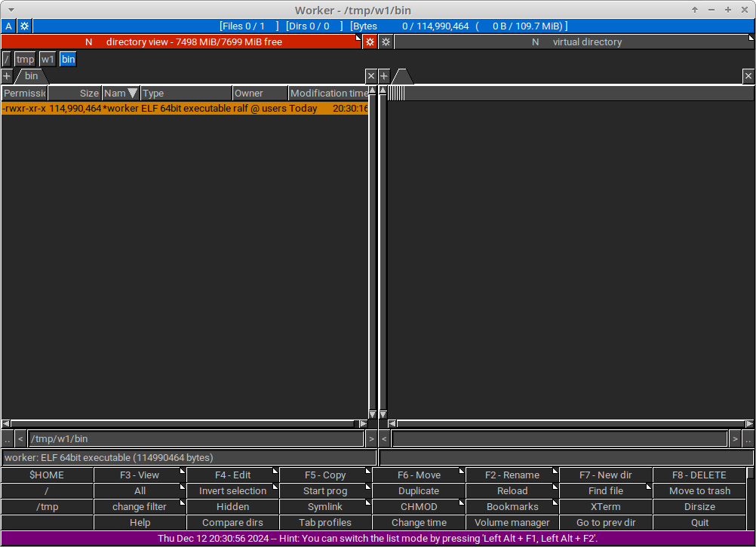Select 'tmp' in the path breadcrumb

[x=26, y=59]
